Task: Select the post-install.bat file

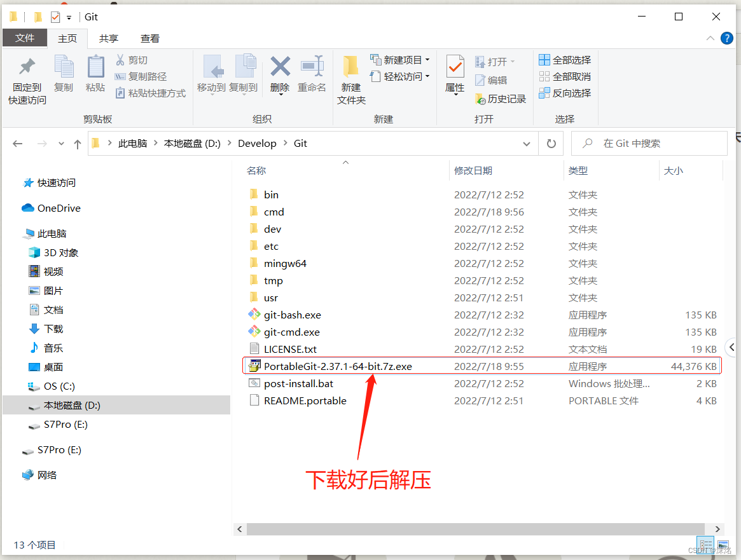Action: [299, 383]
